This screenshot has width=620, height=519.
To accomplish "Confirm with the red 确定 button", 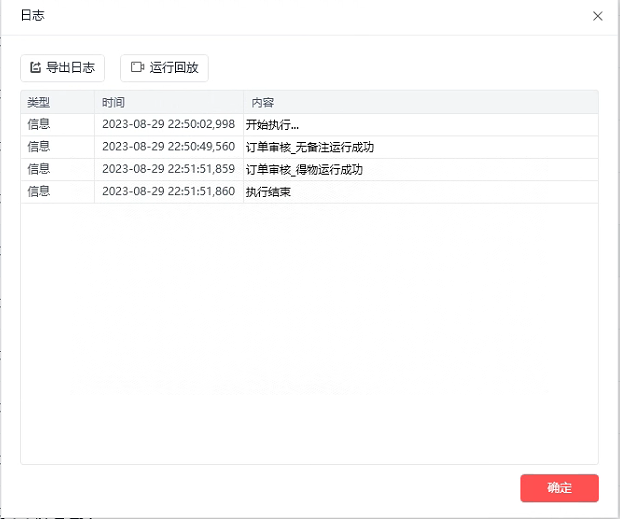I will (x=559, y=488).
